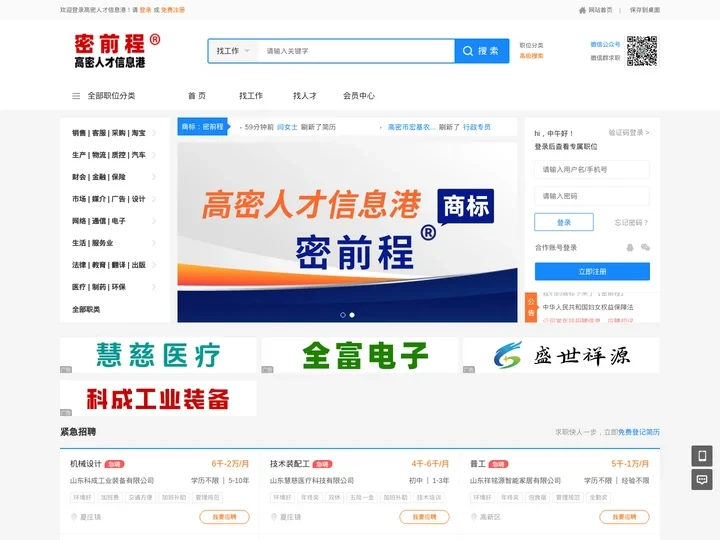Click 急聘 badge beside 机械设计
Viewport: 720px width, 540px height.
(114, 464)
